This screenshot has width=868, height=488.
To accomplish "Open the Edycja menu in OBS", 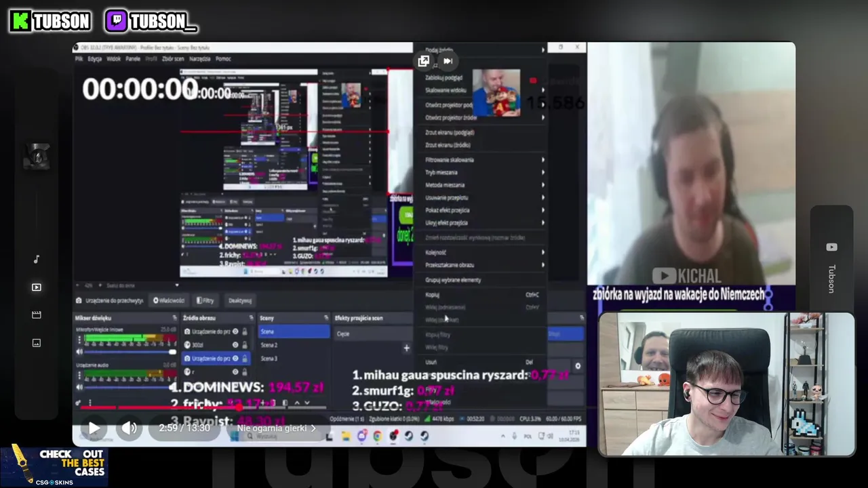I will pos(95,59).
